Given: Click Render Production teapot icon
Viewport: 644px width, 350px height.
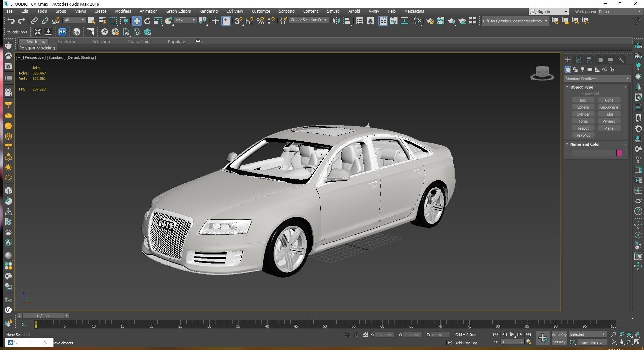Looking at the screenshot, I should click(451, 21).
